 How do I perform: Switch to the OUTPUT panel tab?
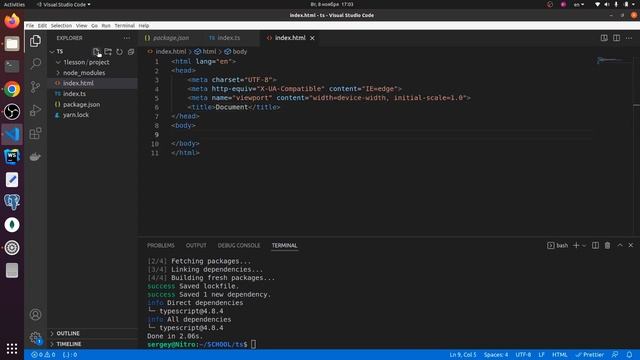click(x=196, y=245)
